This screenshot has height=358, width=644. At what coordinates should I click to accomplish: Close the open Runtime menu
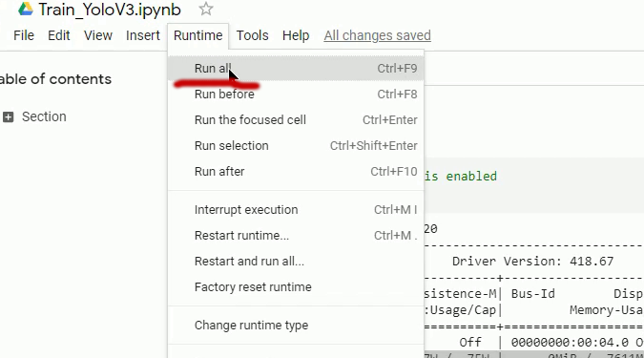[197, 35]
